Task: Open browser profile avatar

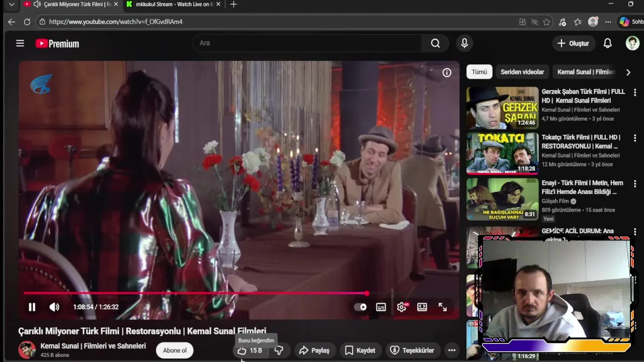Action: coord(593,22)
